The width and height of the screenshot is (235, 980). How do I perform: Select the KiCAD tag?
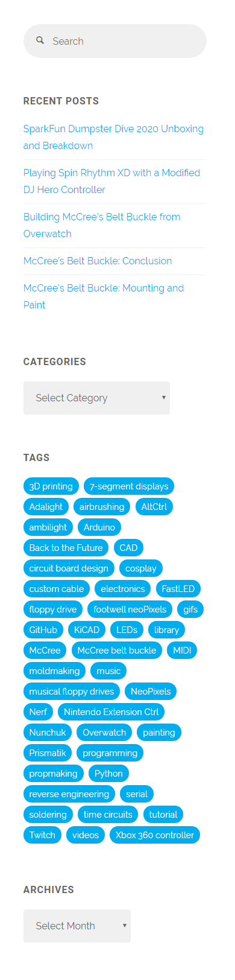(x=87, y=630)
